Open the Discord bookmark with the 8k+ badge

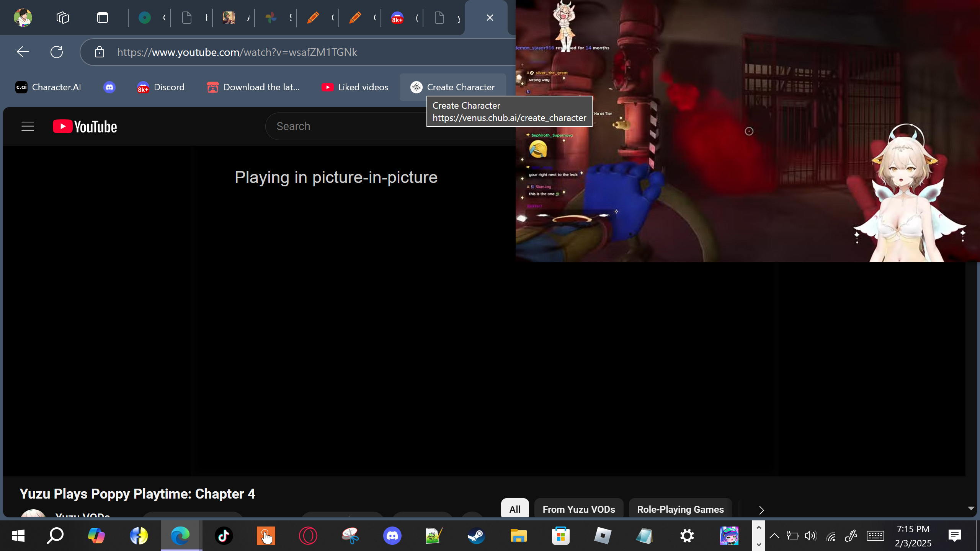click(x=161, y=87)
